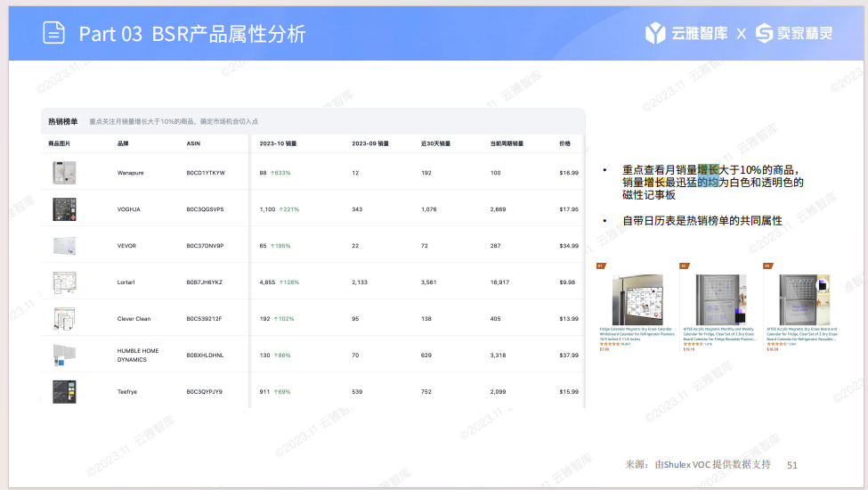Click the #2 ranked acrylic calendar image
The image size is (868, 490).
(x=721, y=299)
